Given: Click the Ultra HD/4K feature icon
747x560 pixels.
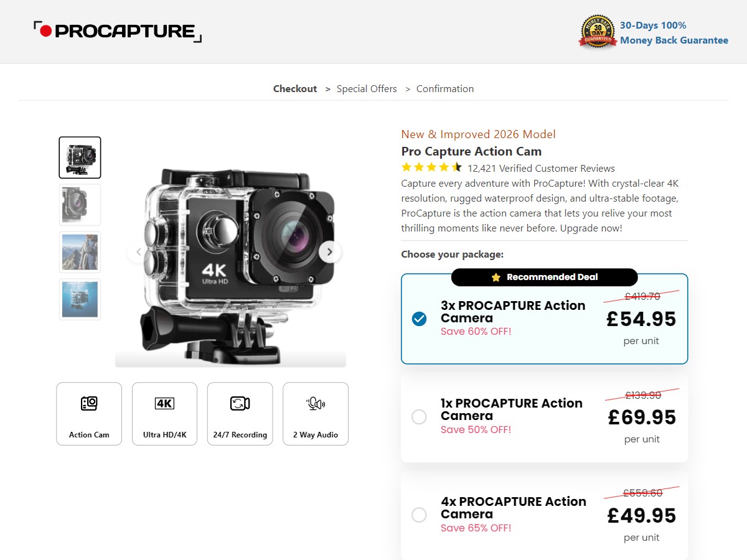Looking at the screenshot, I should 164,404.
